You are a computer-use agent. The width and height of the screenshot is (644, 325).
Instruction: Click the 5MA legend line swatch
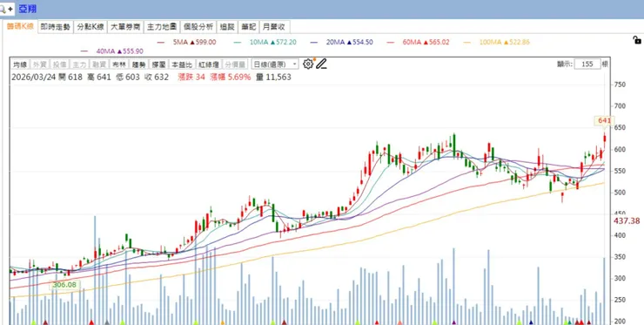(x=161, y=42)
